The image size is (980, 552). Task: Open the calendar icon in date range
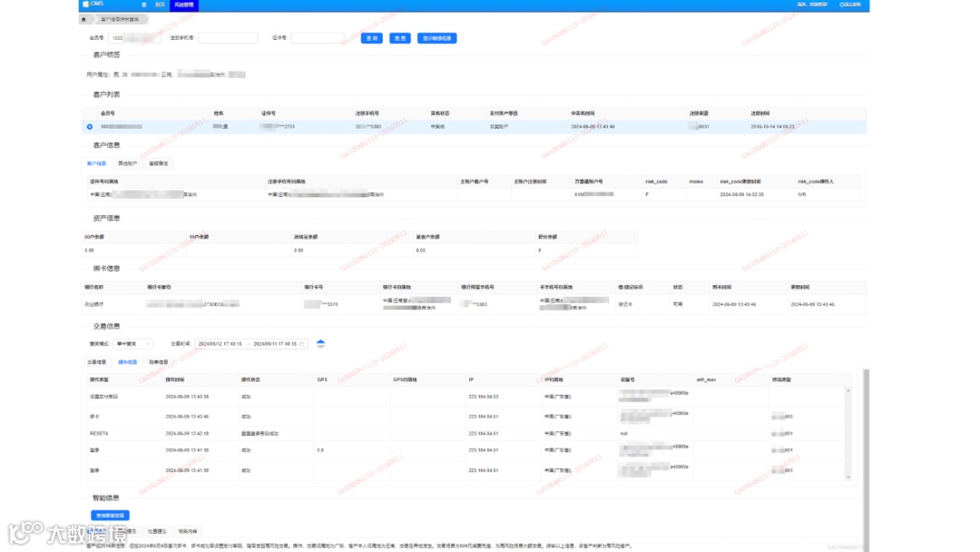[302, 344]
